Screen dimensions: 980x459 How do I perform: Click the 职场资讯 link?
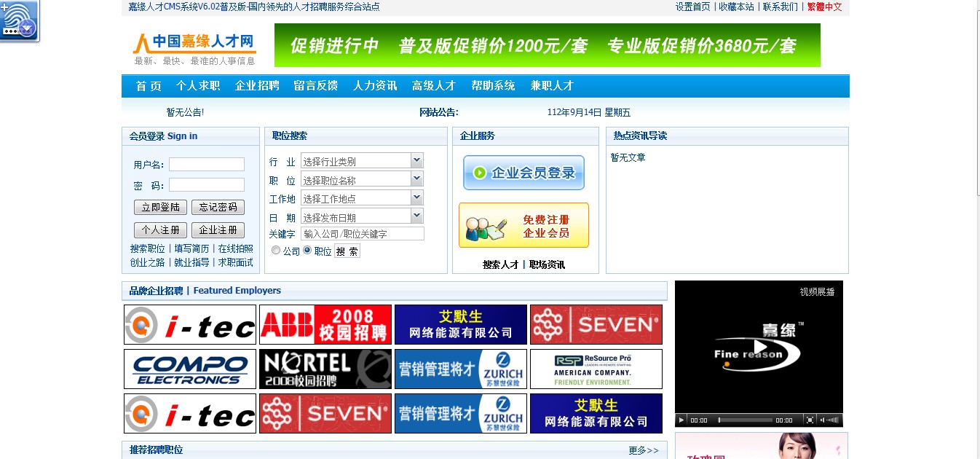coord(547,264)
